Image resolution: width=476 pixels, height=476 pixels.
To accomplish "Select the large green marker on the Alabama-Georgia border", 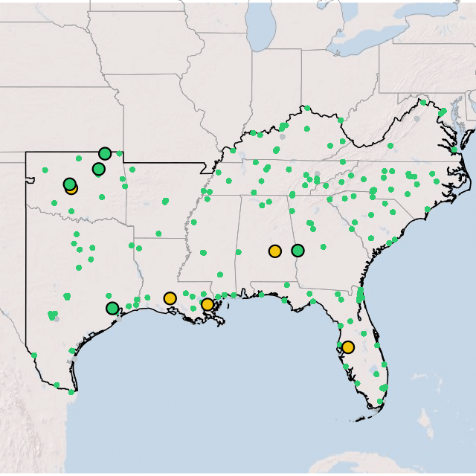I will coord(297,251).
